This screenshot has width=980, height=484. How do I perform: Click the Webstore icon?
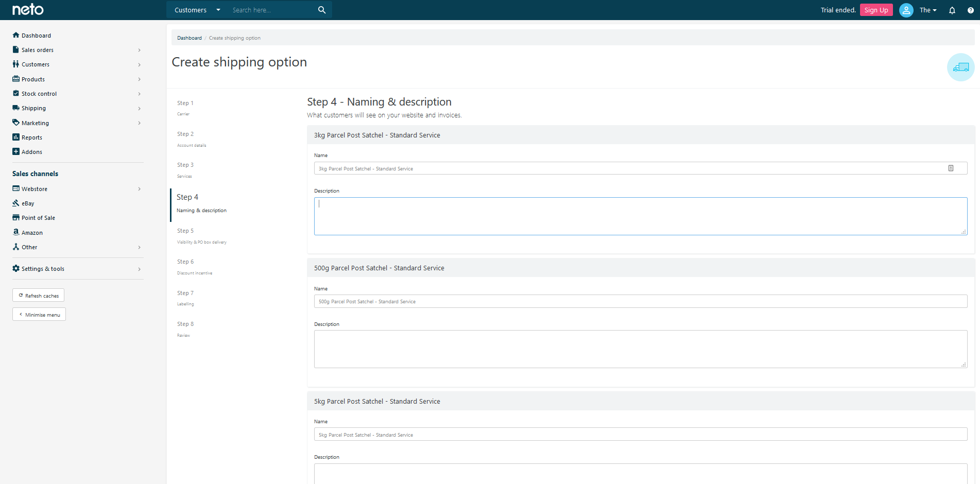[x=16, y=188]
